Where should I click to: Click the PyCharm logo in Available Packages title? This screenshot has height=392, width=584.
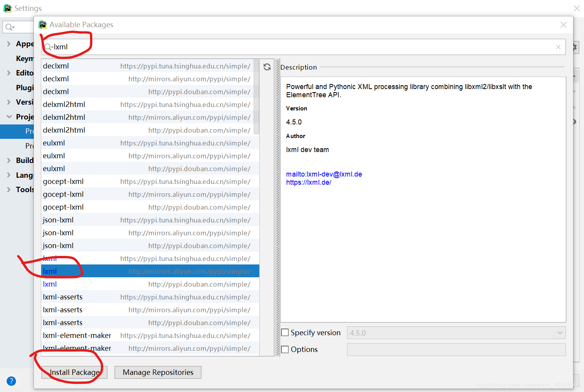[x=43, y=24]
